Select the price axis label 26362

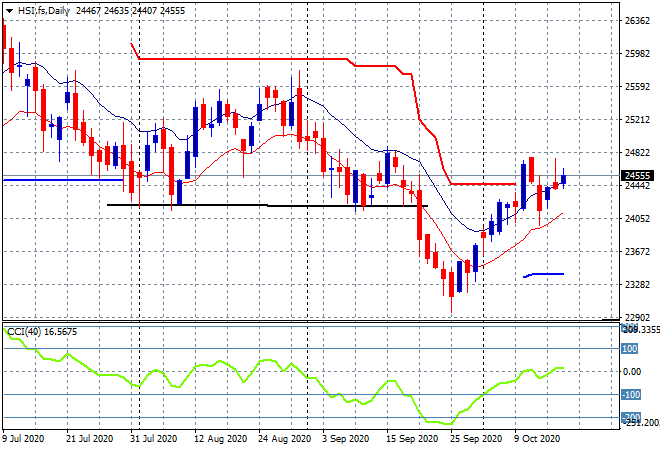point(637,21)
